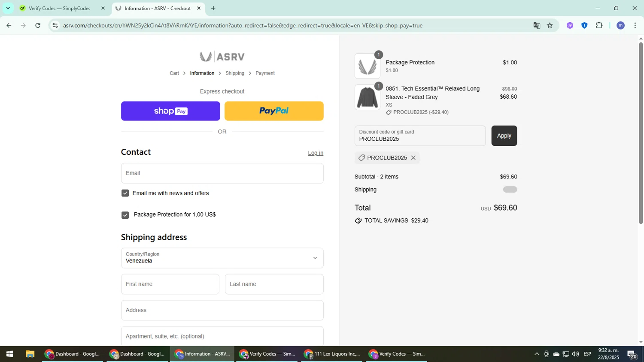
Task: Uncheck Email me with news and offers
Action: click(x=125, y=193)
